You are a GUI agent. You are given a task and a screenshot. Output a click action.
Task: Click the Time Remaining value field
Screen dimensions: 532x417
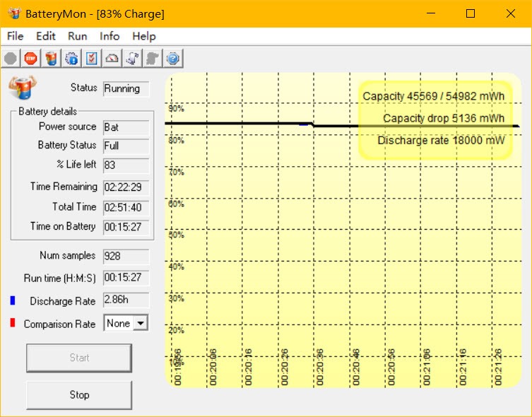[126, 187]
